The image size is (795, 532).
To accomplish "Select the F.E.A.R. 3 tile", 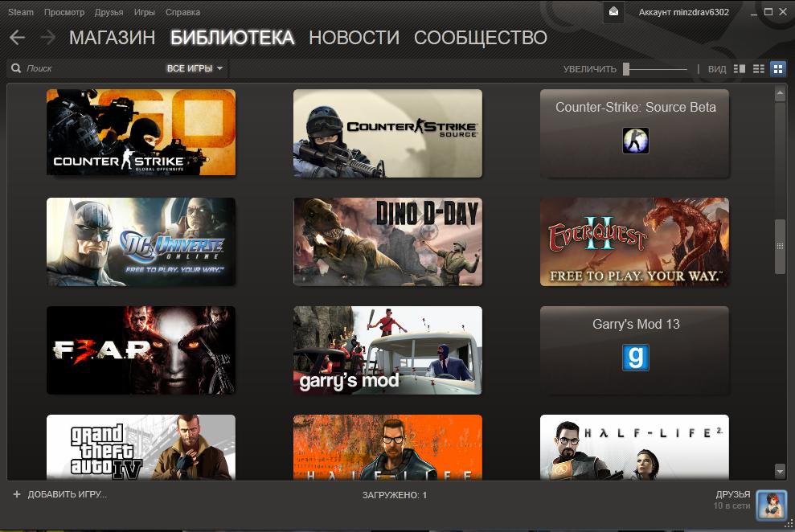I will [141, 350].
